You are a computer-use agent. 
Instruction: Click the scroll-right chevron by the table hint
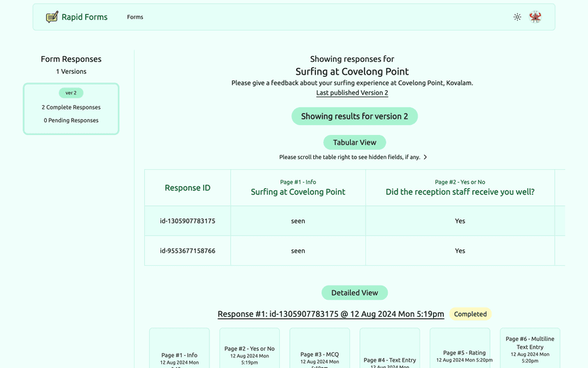[x=425, y=157]
